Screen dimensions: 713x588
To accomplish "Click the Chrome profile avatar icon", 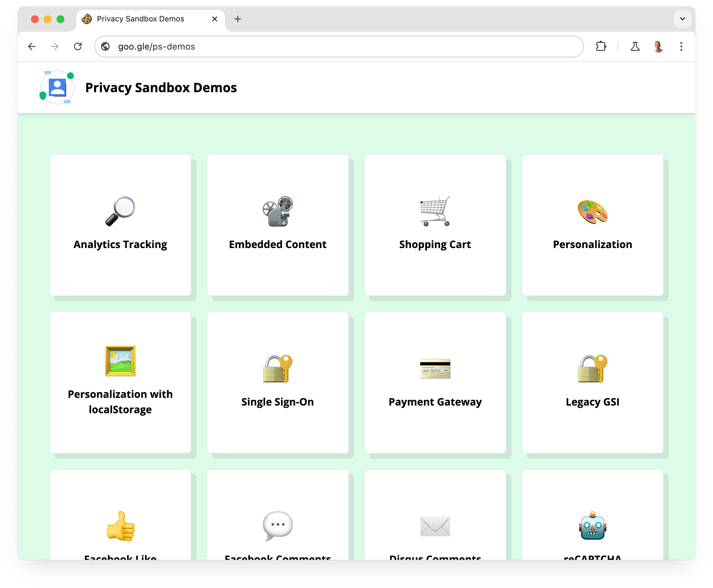I will click(659, 47).
